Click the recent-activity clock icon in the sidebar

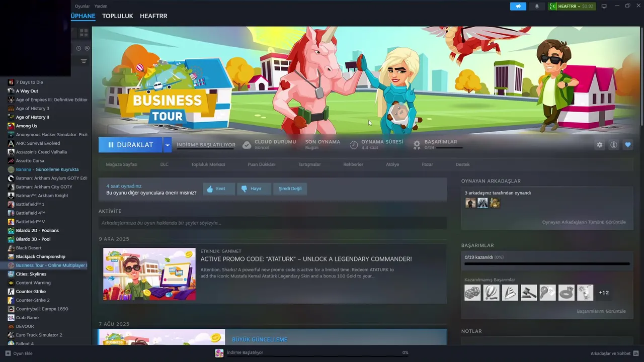78,48
